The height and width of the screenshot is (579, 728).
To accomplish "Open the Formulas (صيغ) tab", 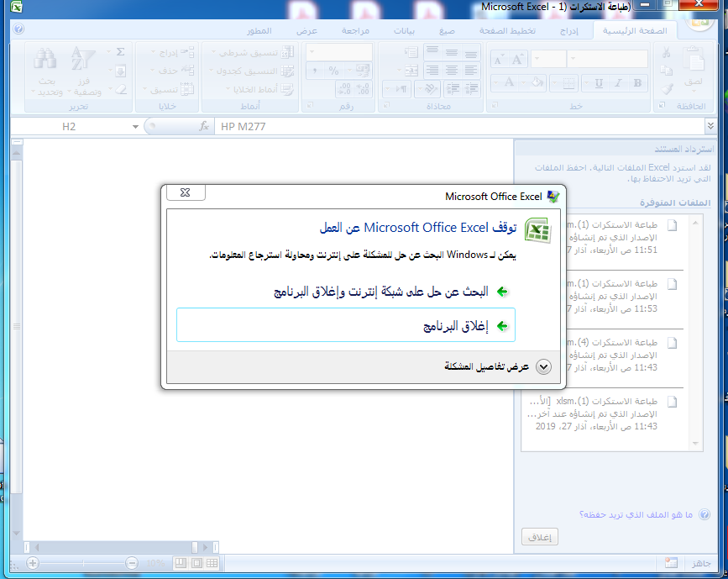I will pyautogui.click(x=447, y=30).
